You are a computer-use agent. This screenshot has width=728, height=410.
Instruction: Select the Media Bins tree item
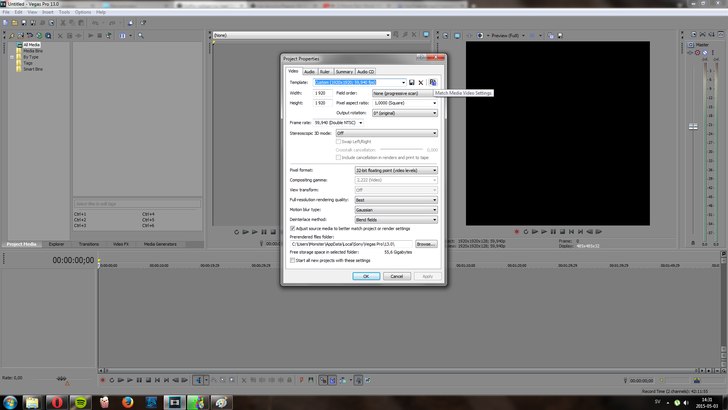click(32, 51)
